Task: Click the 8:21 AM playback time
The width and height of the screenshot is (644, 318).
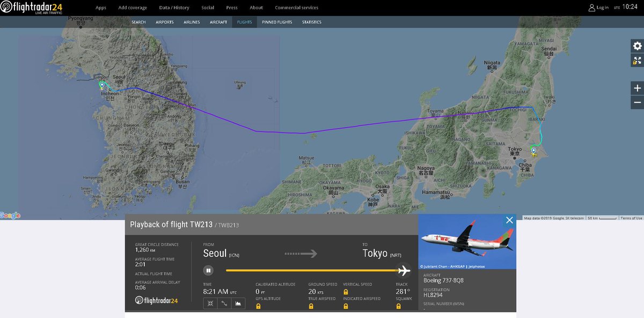Action: [x=216, y=292]
